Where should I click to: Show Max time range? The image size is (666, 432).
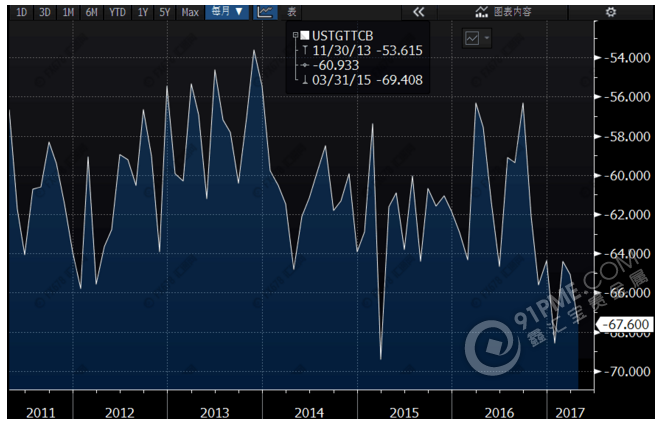click(190, 12)
